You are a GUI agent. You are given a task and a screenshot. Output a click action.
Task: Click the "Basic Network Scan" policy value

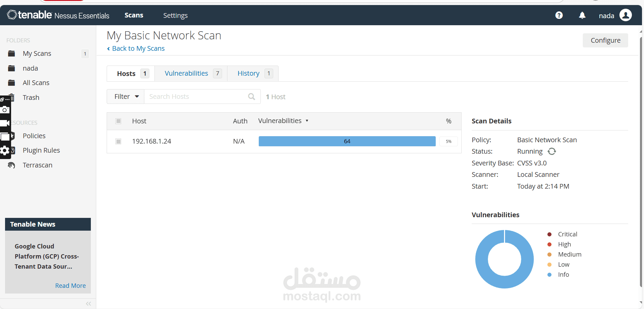(547, 140)
